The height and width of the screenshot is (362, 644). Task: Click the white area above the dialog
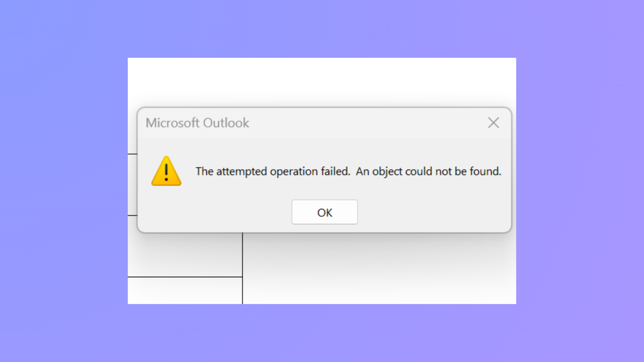tap(322, 82)
